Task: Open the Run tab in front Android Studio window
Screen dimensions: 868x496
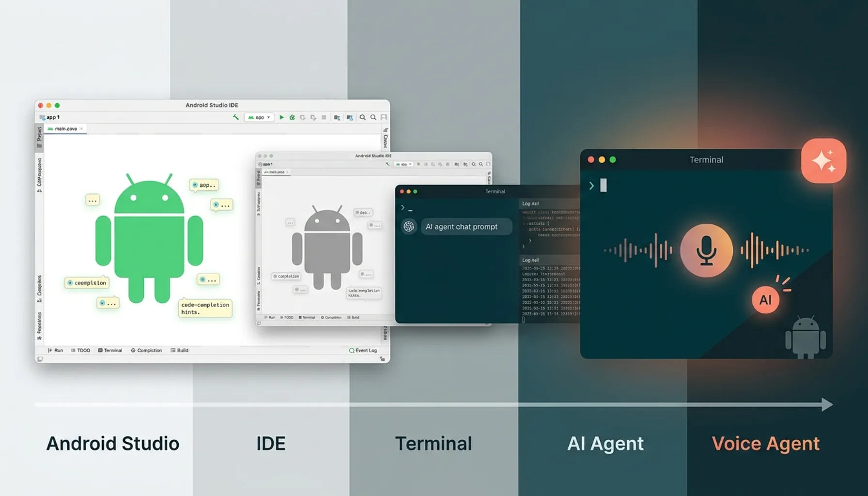Action: pyautogui.click(x=55, y=350)
